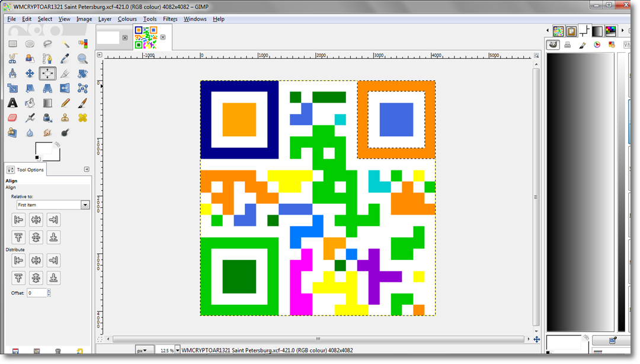Select the Clone stamp tool
The width and height of the screenshot is (640, 364).
pos(65,118)
